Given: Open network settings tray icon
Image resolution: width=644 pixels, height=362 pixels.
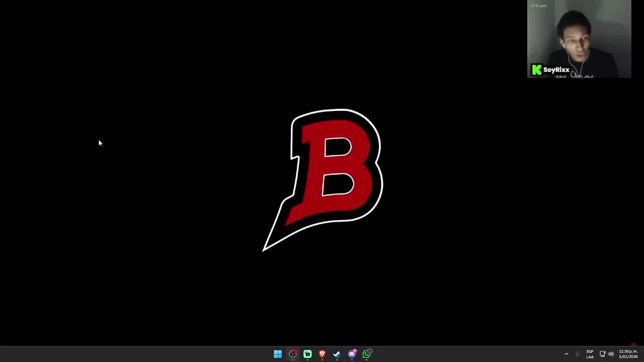Looking at the screenshot, I should (x=602, y=354).
